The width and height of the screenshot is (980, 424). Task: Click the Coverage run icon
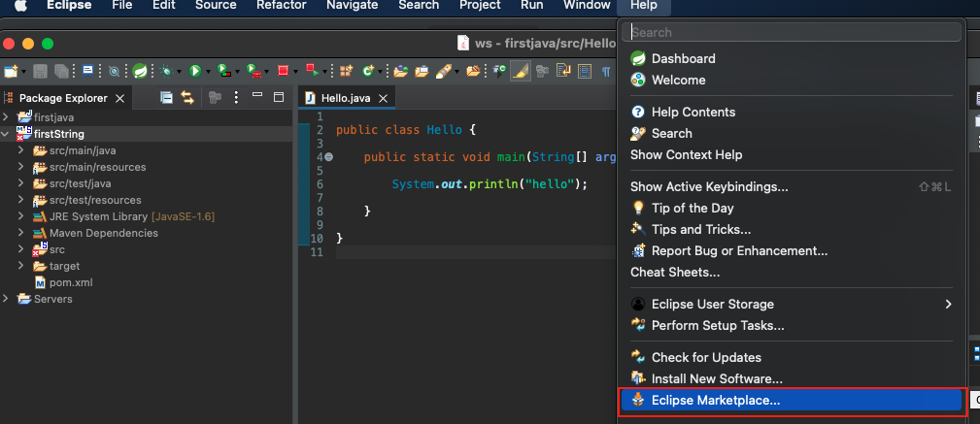coord(223,71)
